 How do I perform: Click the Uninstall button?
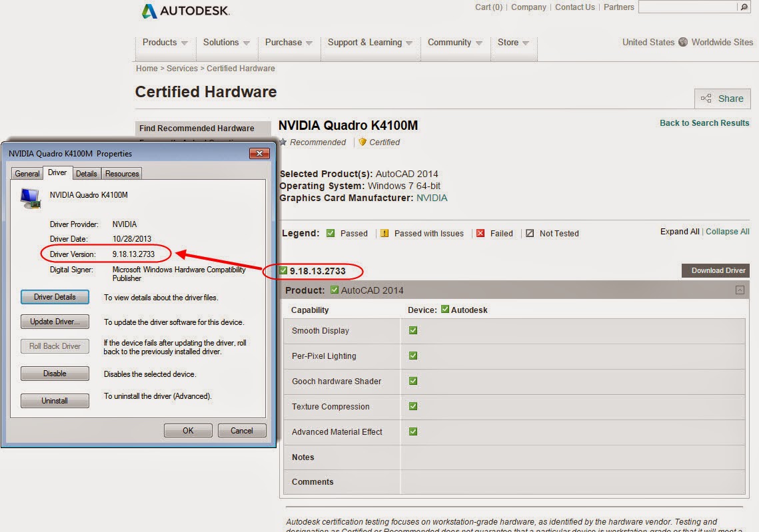[x=55, y=401]
